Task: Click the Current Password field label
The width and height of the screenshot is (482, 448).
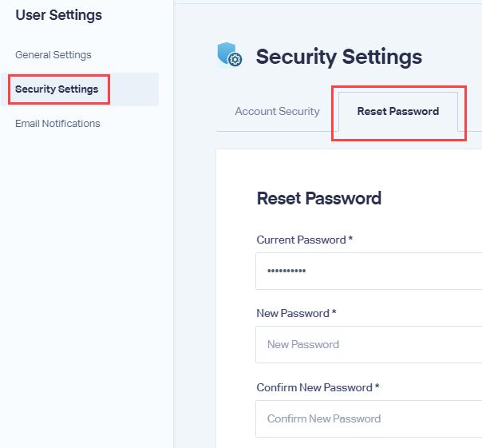Action: click(x=302, y=240)
